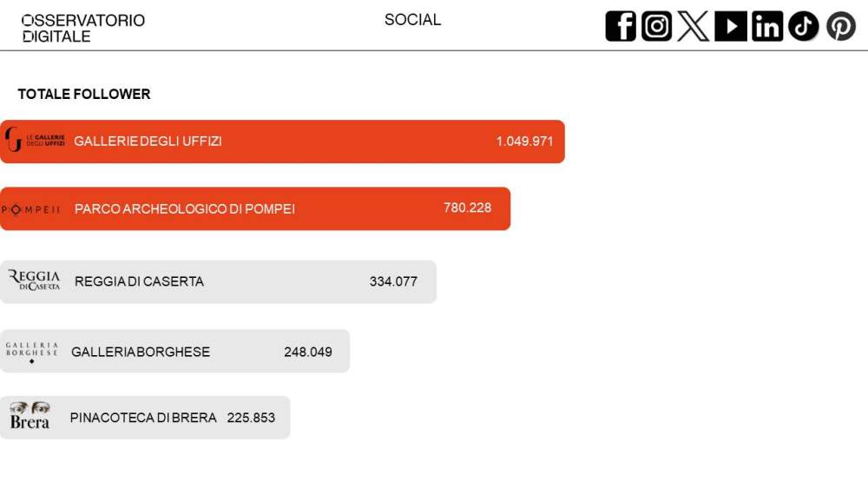Click the Galleria Borghese logo

[31, 353]
